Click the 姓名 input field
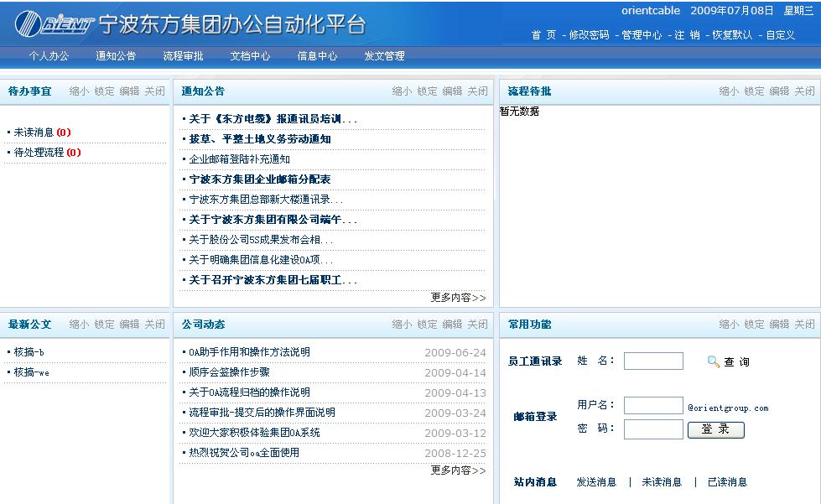The height and width of the screenshot is (504, 821). point(653,361)
